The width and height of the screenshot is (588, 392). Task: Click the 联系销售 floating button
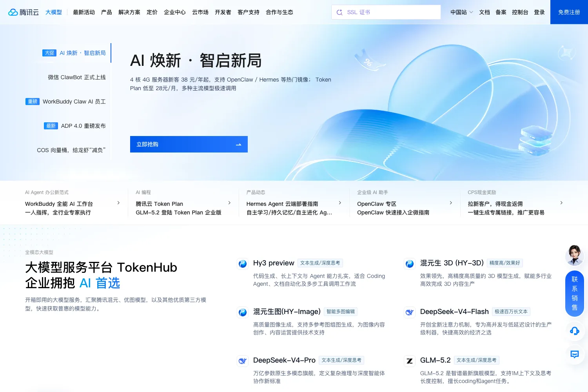point(575,293)
